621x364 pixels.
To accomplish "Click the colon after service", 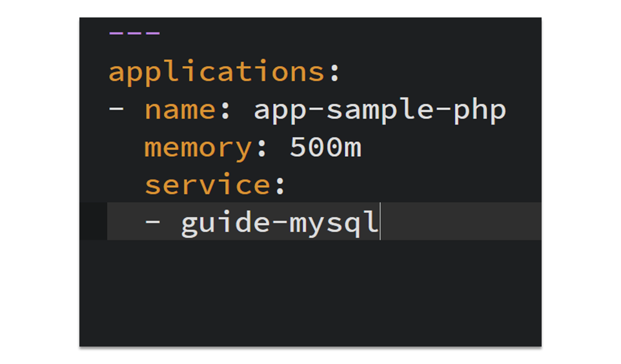I will [x=280, y=186].
